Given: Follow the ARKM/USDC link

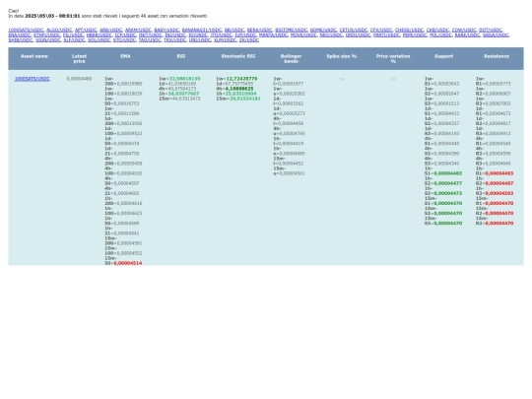Looking at the screenshot, I should (x=138, y=30).
